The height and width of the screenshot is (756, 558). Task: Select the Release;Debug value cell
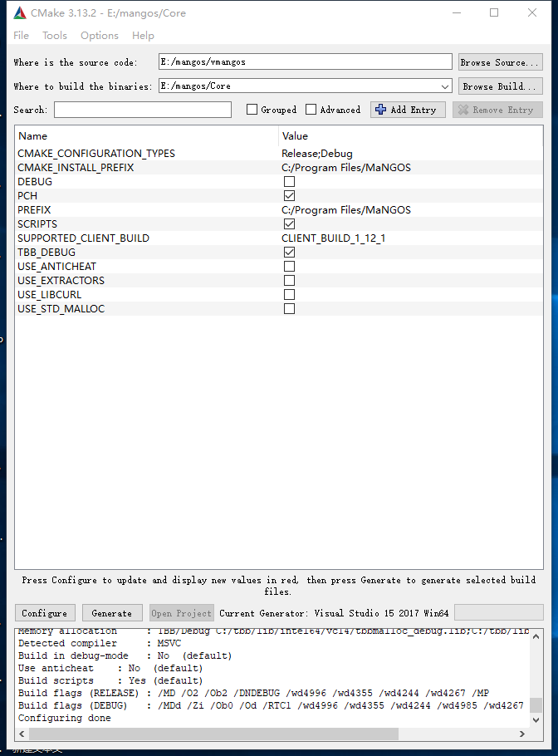point(317,154)
